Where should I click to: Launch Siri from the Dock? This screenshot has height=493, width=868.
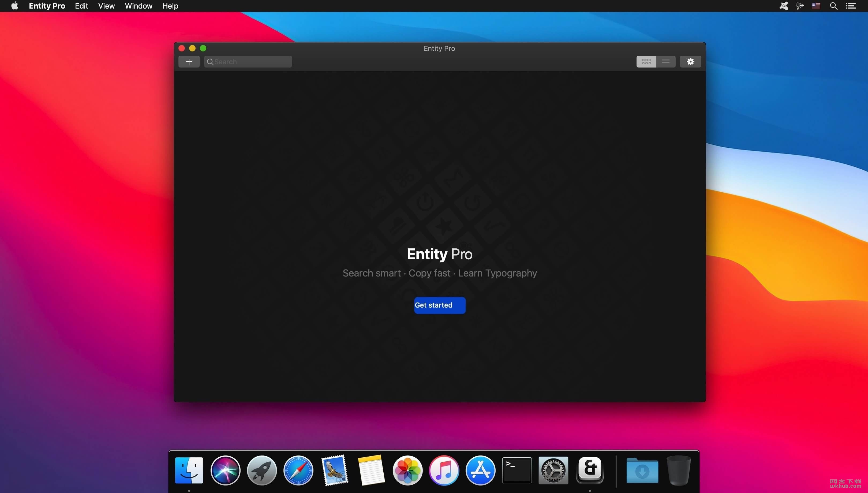click(x=225, y=470)
